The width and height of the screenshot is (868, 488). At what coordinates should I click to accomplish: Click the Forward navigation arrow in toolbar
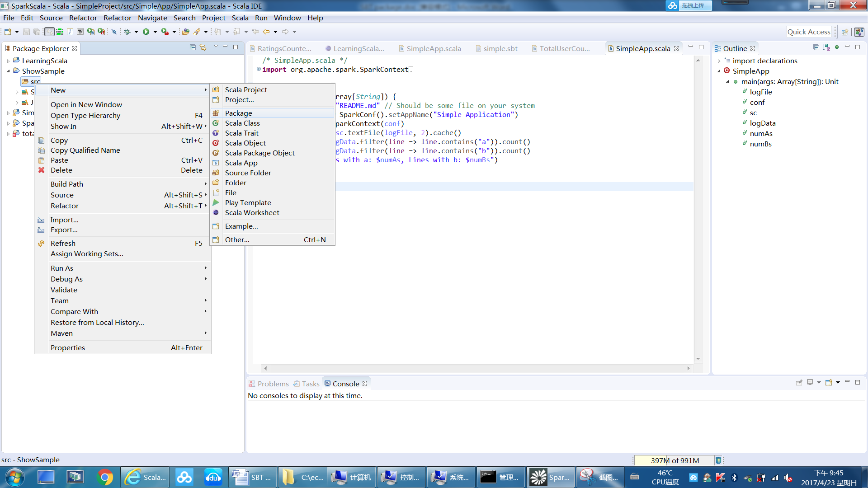tap(285, 32)
